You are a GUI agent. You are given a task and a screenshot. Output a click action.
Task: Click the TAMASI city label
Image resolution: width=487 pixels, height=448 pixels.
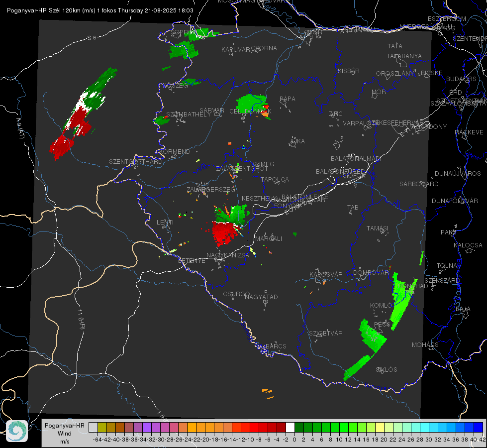378,228
